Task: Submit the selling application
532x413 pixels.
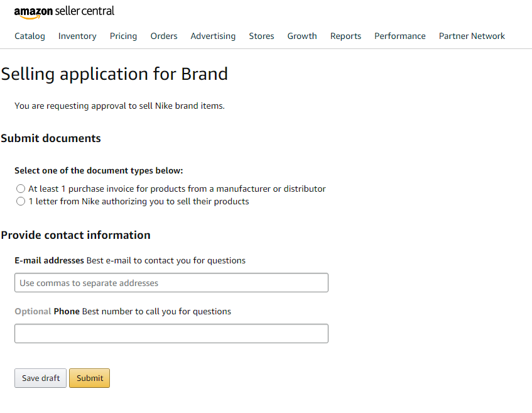Action: (x=90, y=378)
